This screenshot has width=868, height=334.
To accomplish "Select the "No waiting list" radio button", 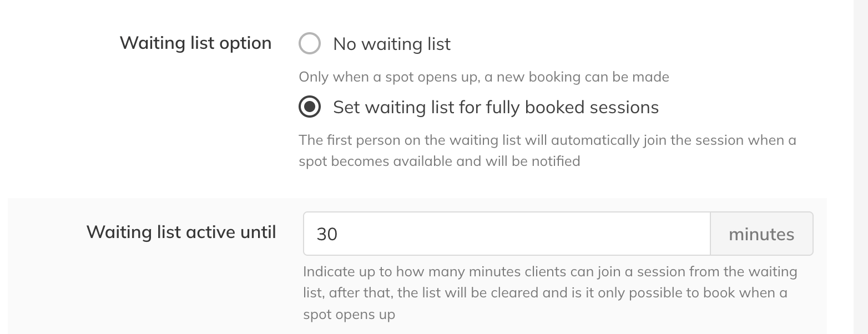I will click(310, 44).
